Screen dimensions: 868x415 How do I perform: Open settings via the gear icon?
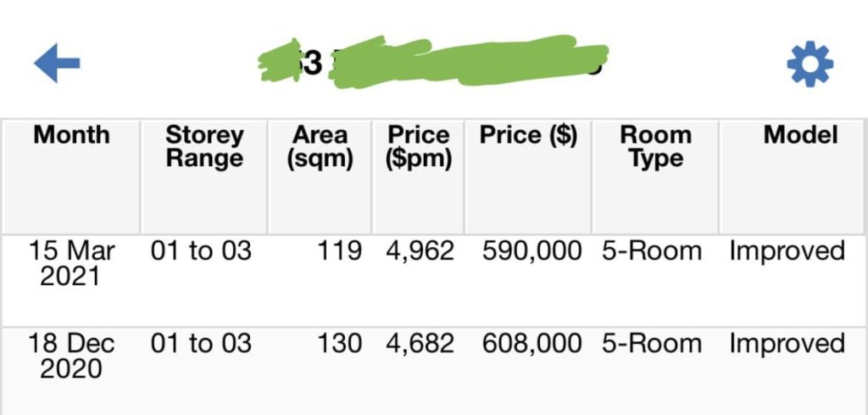[810, 64]
